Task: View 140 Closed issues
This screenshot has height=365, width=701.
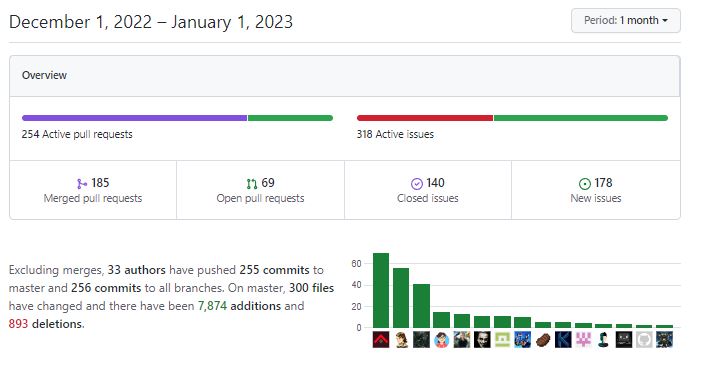Action: [x=428, y=190]
